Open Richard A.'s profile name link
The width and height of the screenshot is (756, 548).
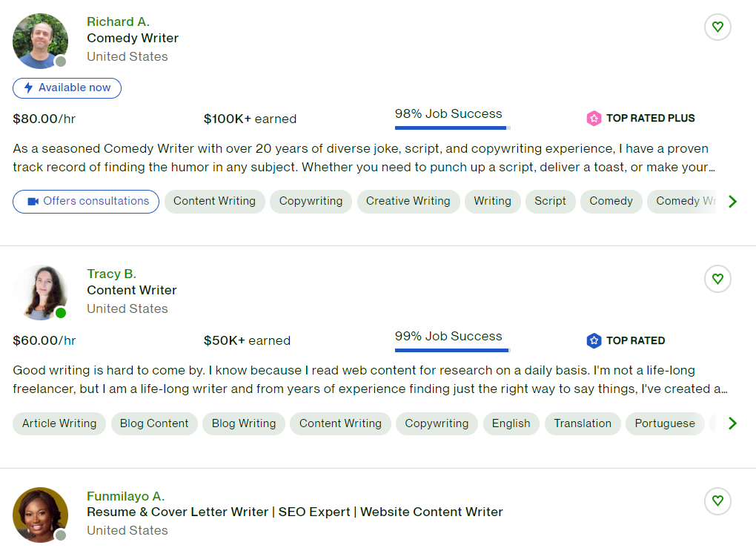pyautogui.click(x=118, y=22)
